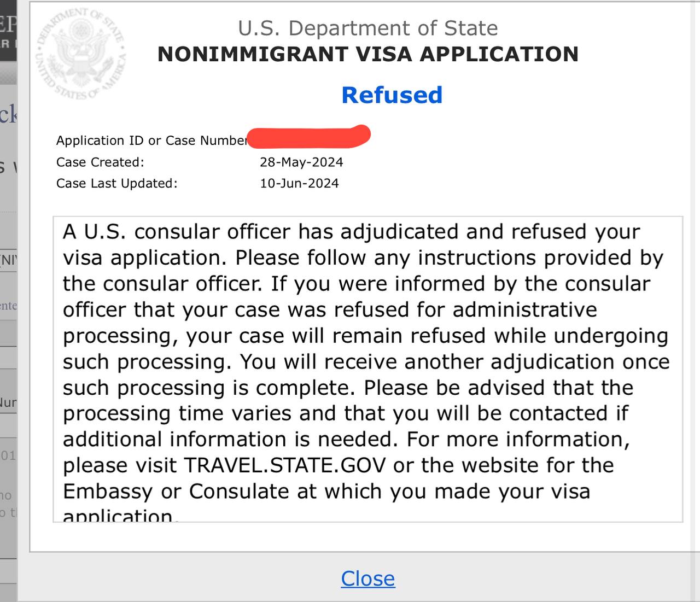Click the words 'administrative' in the message
This screenshot has height=602, width=700.
[x=524, y=310]
